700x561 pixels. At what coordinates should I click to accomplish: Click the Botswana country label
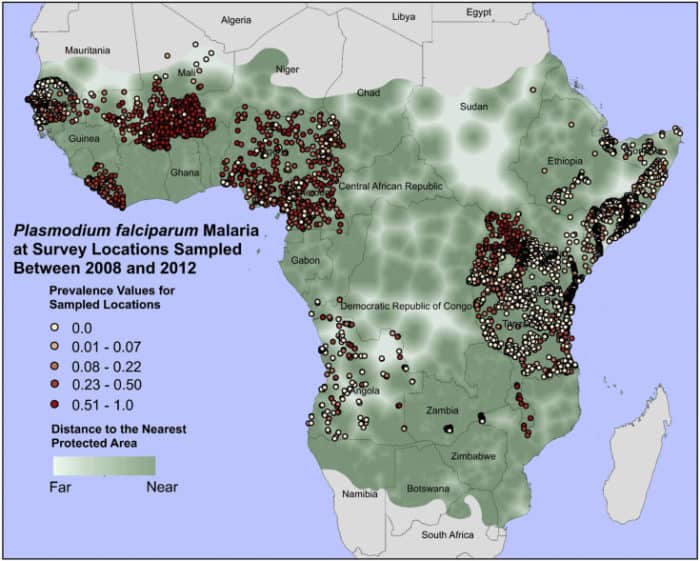428,489
